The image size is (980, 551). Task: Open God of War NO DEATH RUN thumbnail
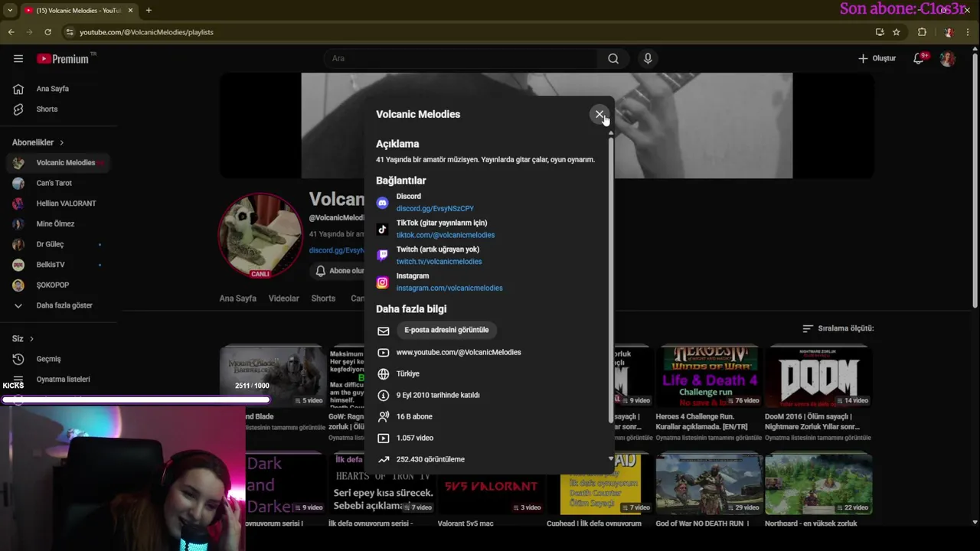[710, 484]
